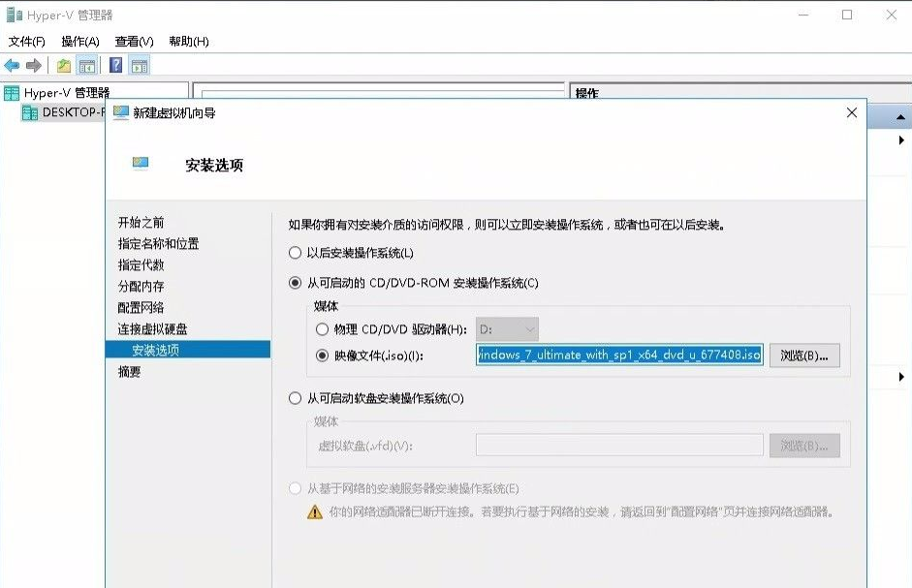Toggle the show/hide action pane toolbar icon
This screenshot has height=588, width=912.
(x=140, y=66)
